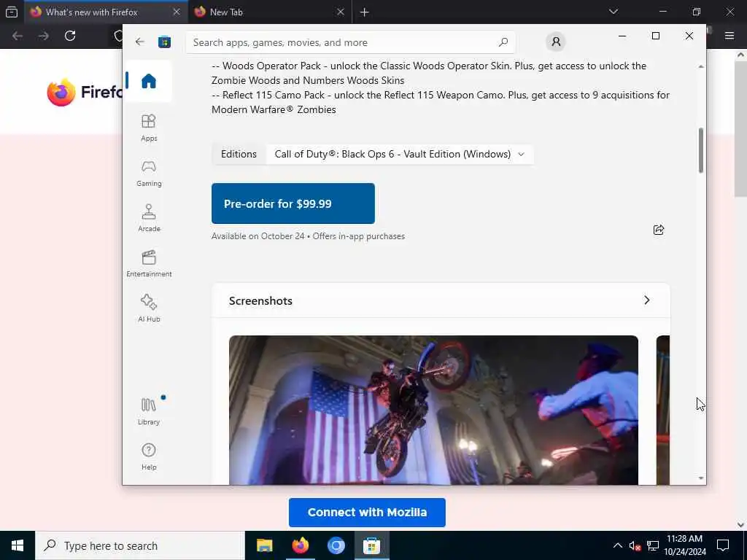Open Help in Store sidebar
Screen dimensions: 747x560
149,456
